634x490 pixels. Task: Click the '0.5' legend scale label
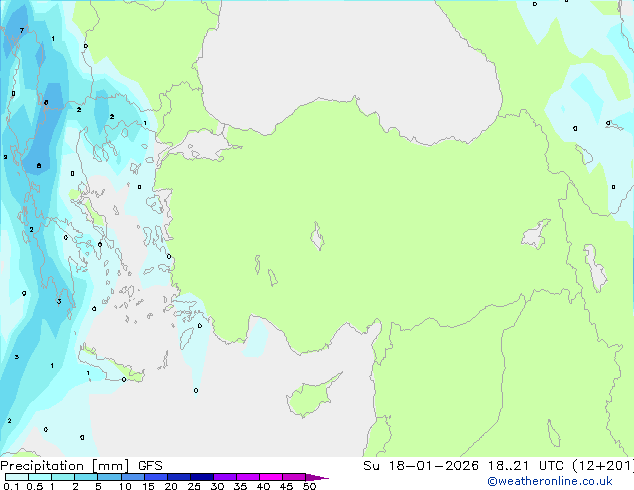(x=35, y=486)
